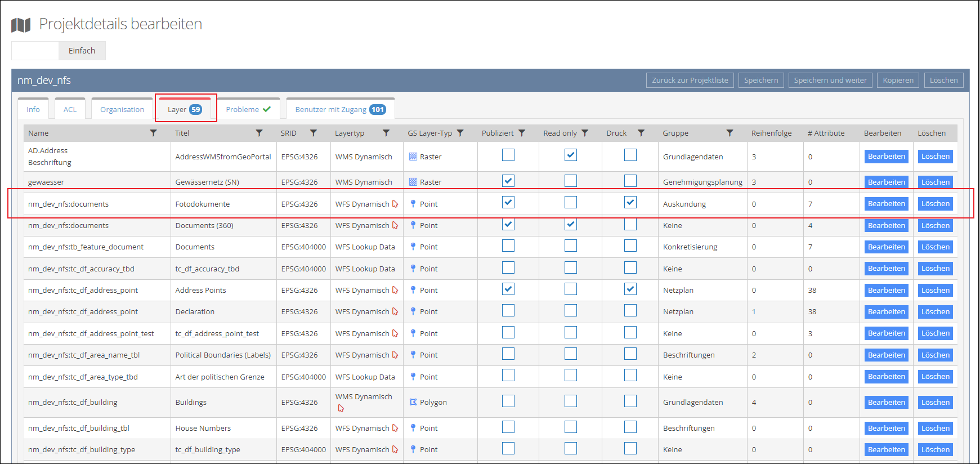This screenshot has height=464, width=980.
Task: Toggle Read only for Documents (360)
Action: pyautogui.click(x=571, y=224)
